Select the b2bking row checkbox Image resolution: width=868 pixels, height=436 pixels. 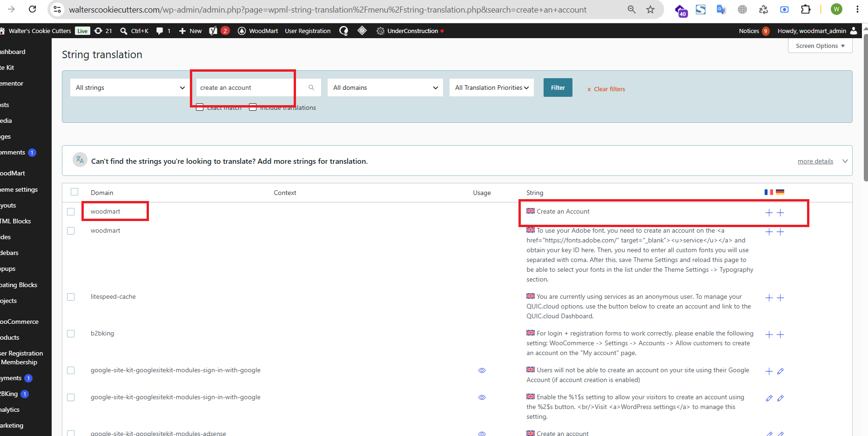(71, 334)
